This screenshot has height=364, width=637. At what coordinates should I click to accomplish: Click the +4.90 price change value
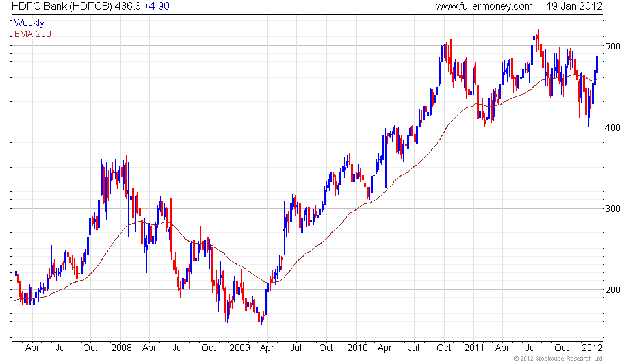[157, 6]
